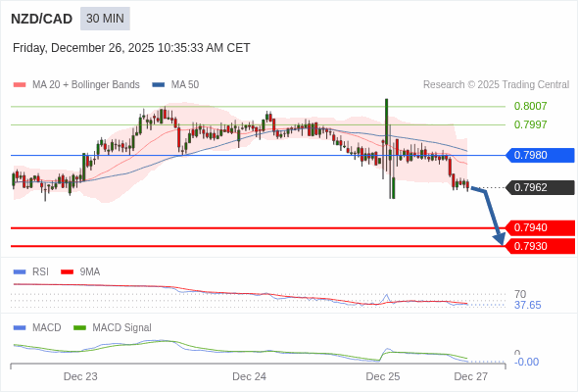
Task: Click the MACD legend label
Action: pos(47,328)
